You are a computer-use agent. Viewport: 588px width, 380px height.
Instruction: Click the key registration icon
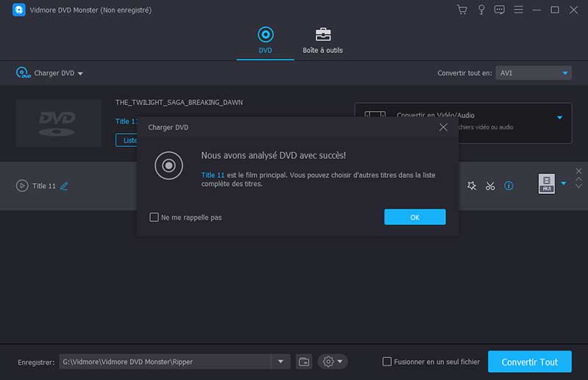pos(481,10)
